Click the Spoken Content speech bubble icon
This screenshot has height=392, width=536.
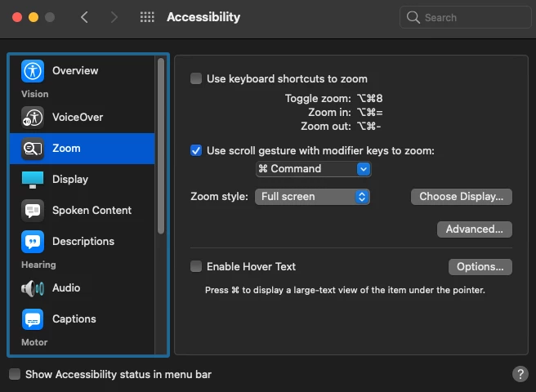(33, 211)
